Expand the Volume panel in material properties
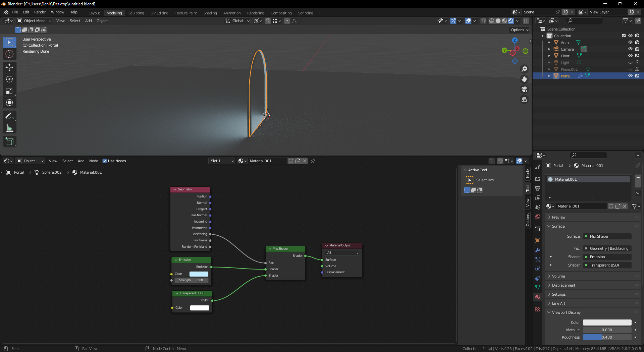Screen dimensions: 644x352 point(558,276)
